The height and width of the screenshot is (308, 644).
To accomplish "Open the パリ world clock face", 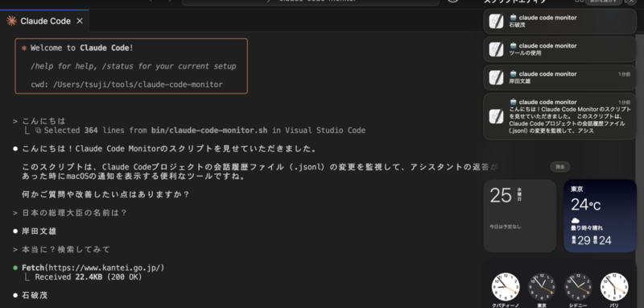I will tap(614, 286).
